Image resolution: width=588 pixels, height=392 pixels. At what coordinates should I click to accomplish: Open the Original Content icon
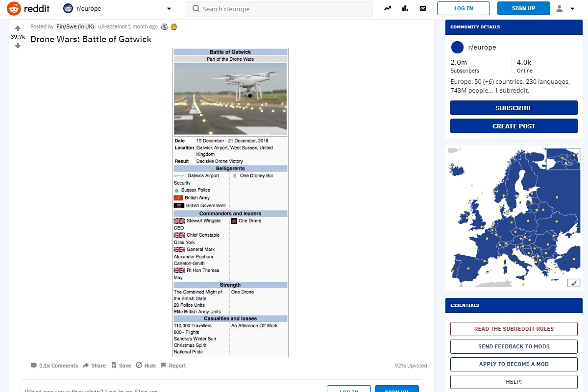422,8
